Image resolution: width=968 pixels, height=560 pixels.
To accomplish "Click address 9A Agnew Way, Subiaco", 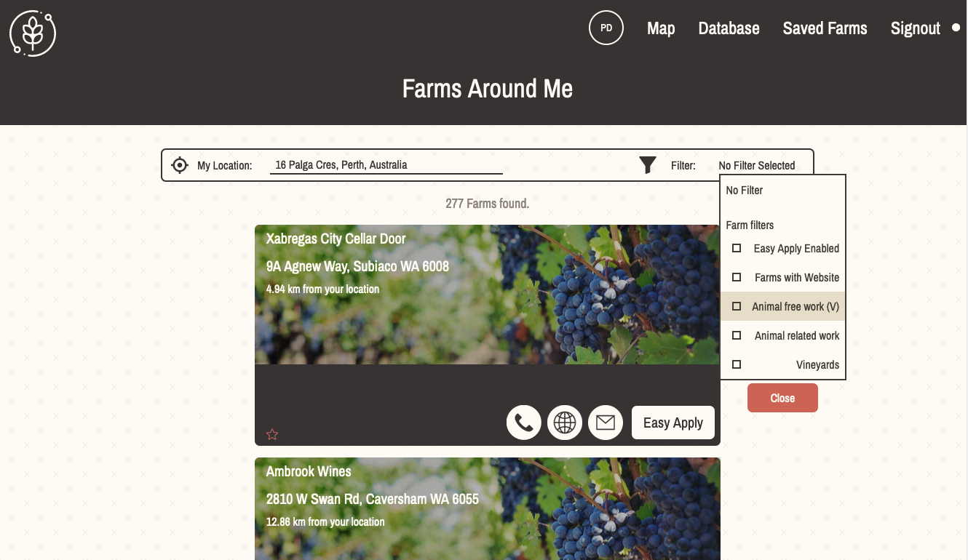I will [x=357, y=266].
